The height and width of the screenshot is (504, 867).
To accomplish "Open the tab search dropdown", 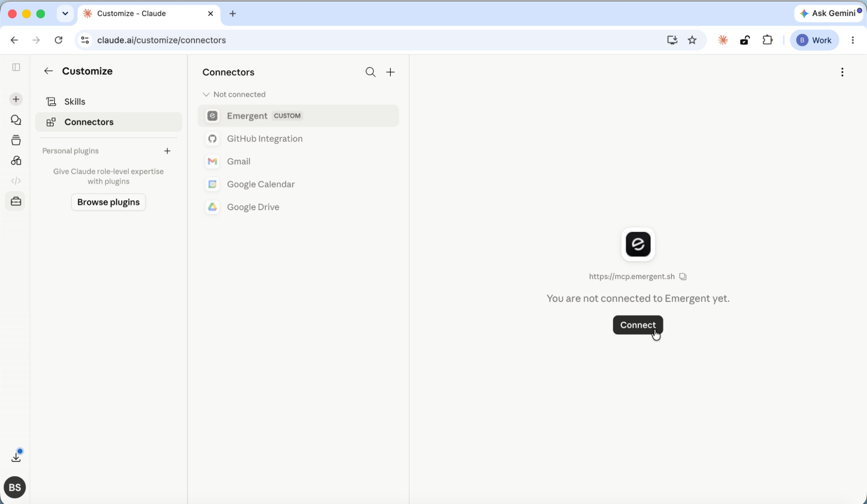I will click(x=65, y=13).
